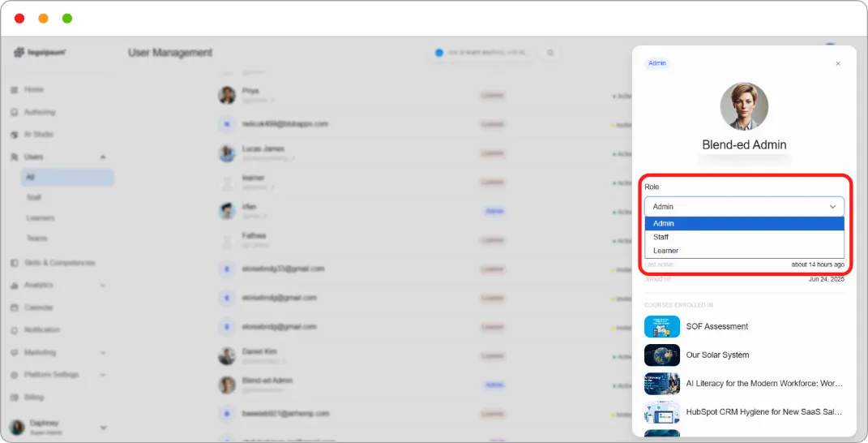868x443 pixels.
Task: Open Home via its sidebar icon
Action: pos(15,90)
